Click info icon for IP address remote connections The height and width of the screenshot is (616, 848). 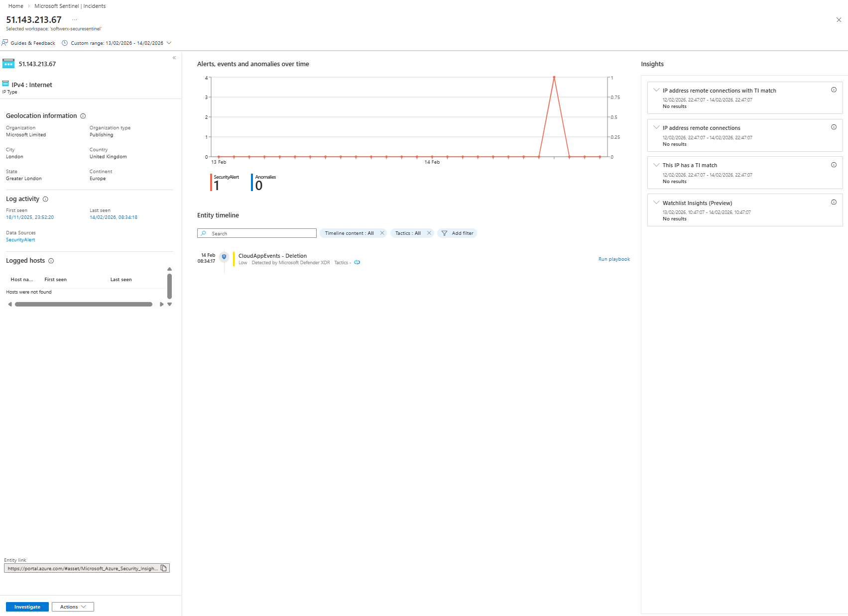(x=834, y=127)
